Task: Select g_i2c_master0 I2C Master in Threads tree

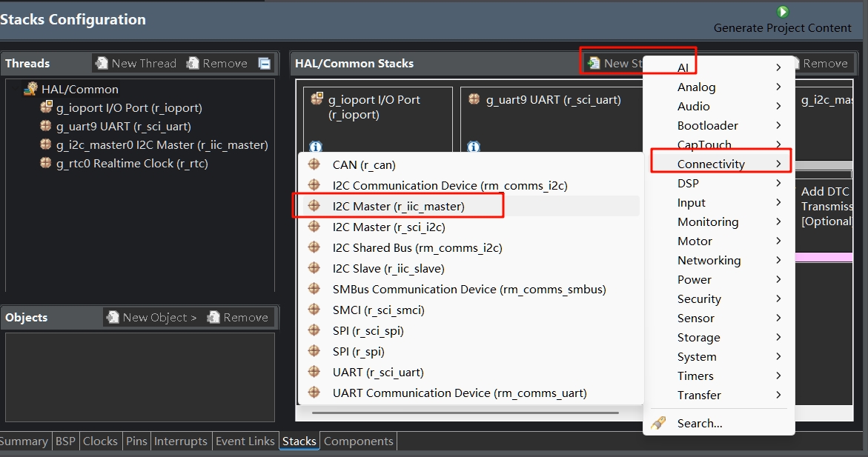Action: pos(154,145)
